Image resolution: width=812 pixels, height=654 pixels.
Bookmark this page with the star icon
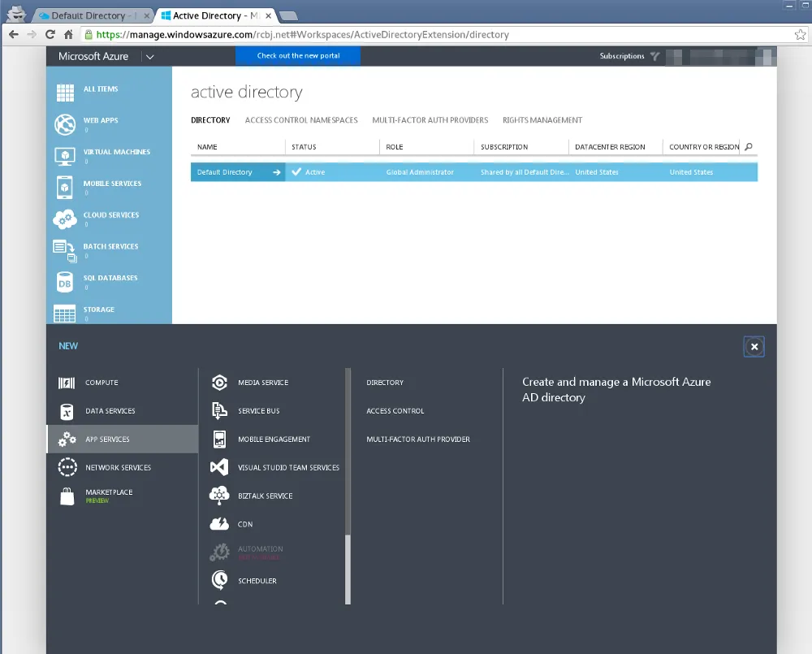800,34
